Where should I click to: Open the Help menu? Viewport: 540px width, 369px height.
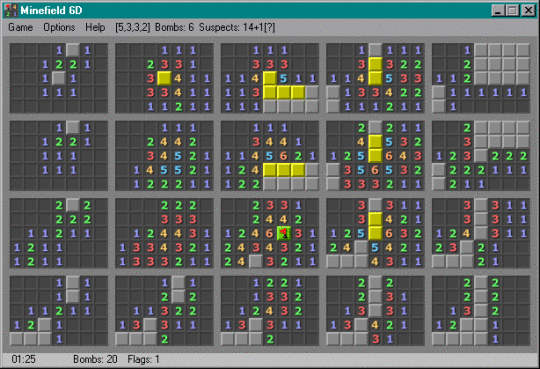coord(95,28)
